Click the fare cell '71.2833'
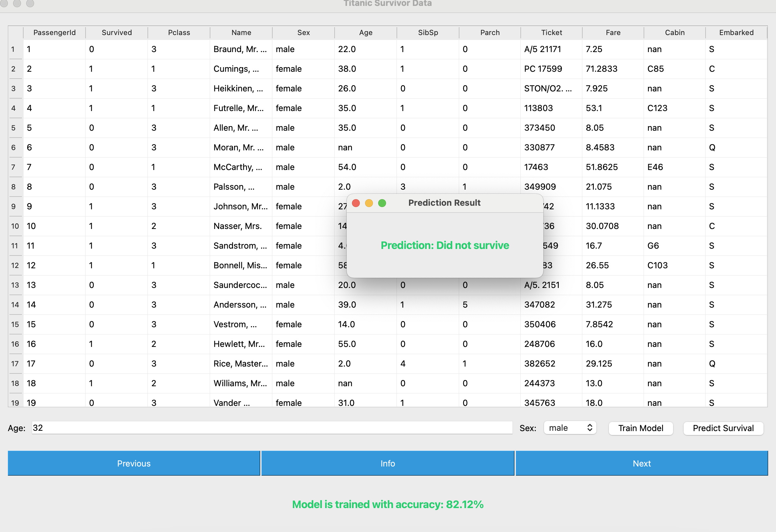The height and width of the screenshot is (532, 776). [613, 69]
